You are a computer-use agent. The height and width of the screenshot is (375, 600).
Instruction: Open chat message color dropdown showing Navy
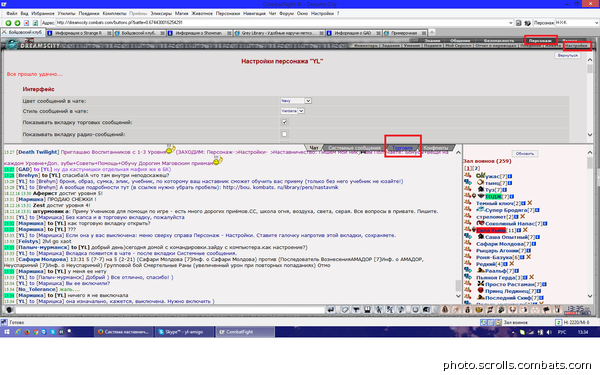click(296, 101)
